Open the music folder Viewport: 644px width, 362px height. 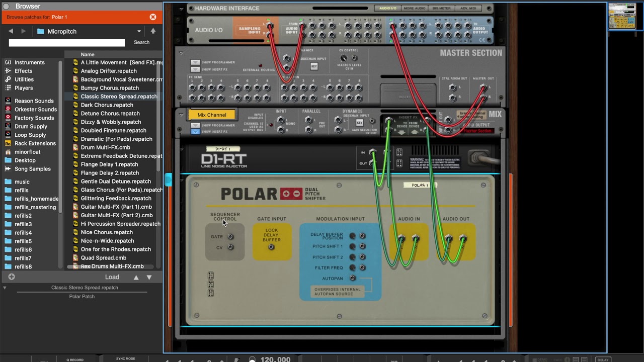22,182
